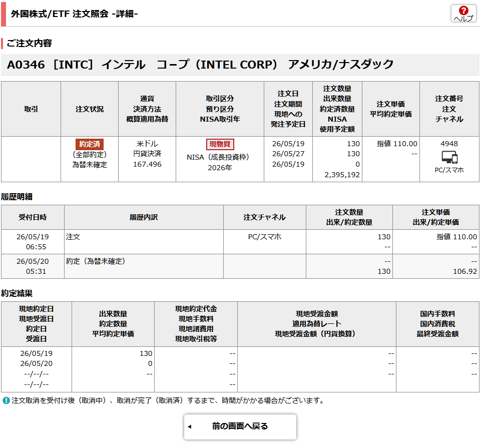
Task: Click NISA（成長投資枠）text
Action: click(x=218, y=157)
